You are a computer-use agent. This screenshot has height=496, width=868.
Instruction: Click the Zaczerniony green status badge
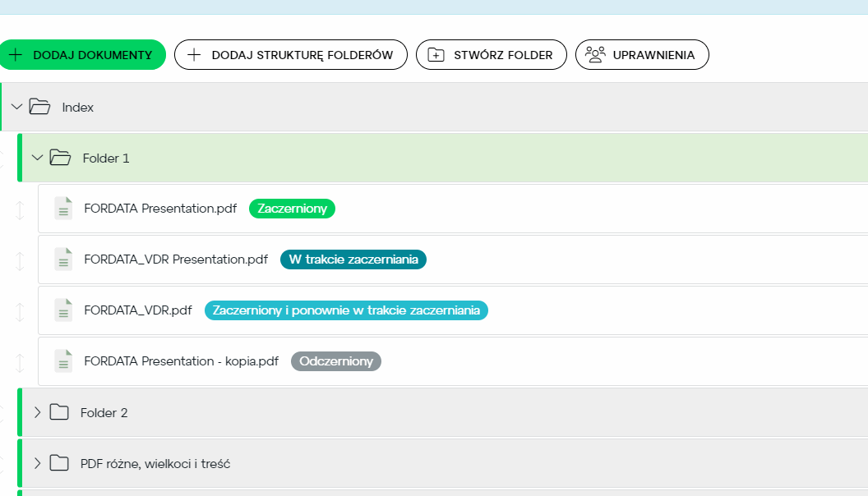click(x=292, y=209)
